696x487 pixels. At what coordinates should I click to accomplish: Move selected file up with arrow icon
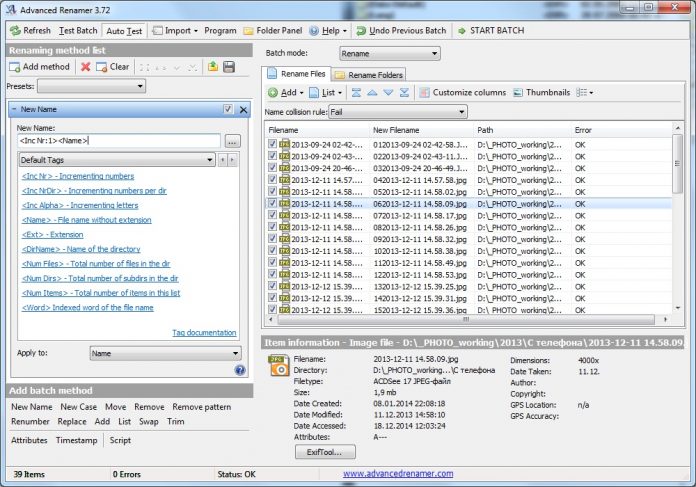(x=372, y=93)
